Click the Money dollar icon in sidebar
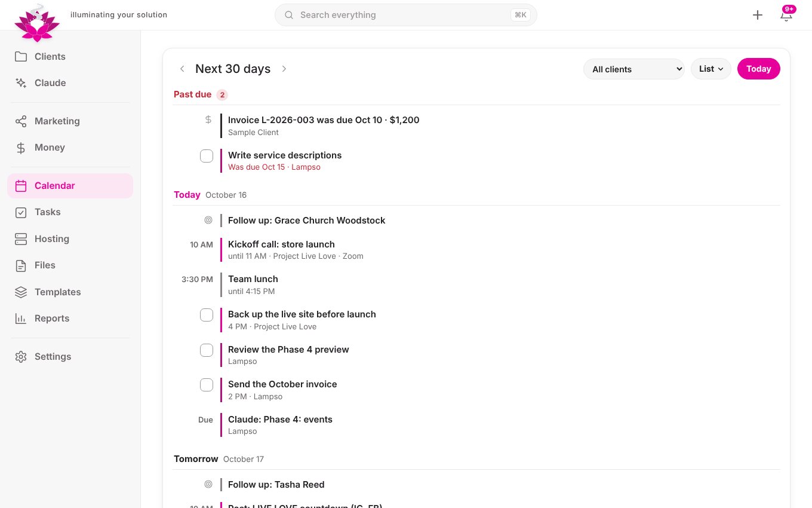812x508 pixels. tap(21, 148)
